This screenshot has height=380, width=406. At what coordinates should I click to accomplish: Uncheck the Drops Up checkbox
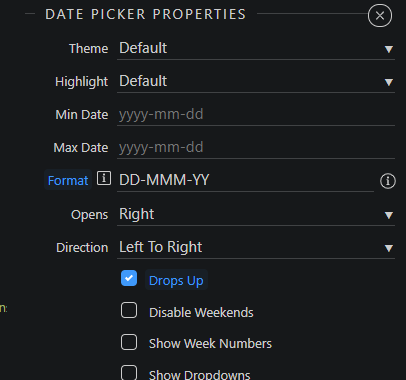click(x=129, y=278)
